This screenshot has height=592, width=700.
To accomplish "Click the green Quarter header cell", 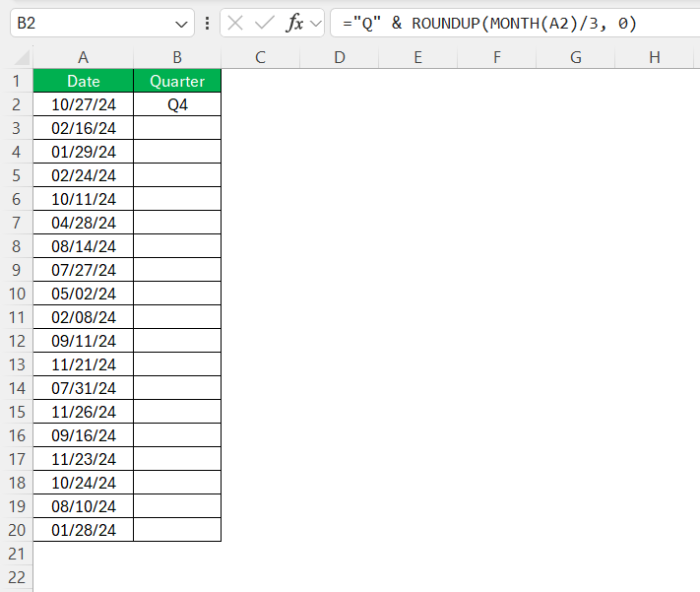I will (177, 81).
